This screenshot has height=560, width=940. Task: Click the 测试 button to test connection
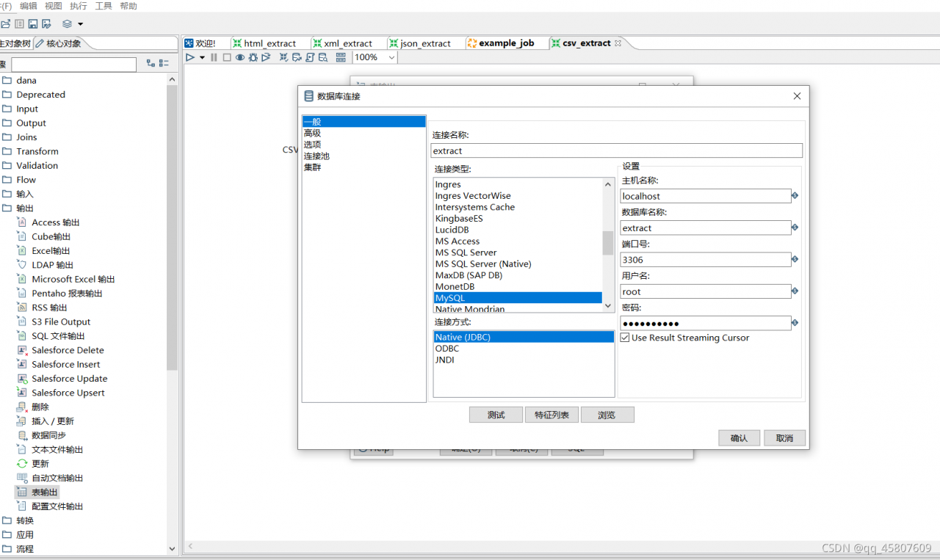(496, 415)
